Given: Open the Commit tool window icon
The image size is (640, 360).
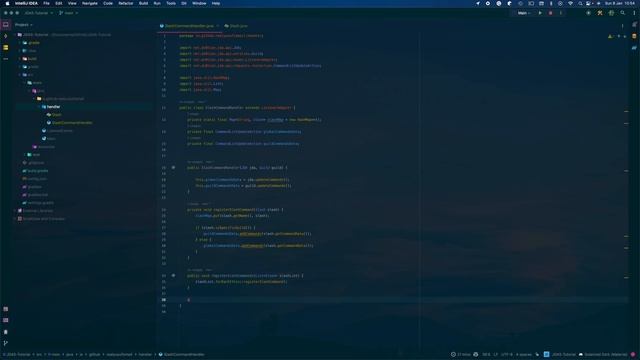Looking at the screenshot, I should click(x=6, y=36).
